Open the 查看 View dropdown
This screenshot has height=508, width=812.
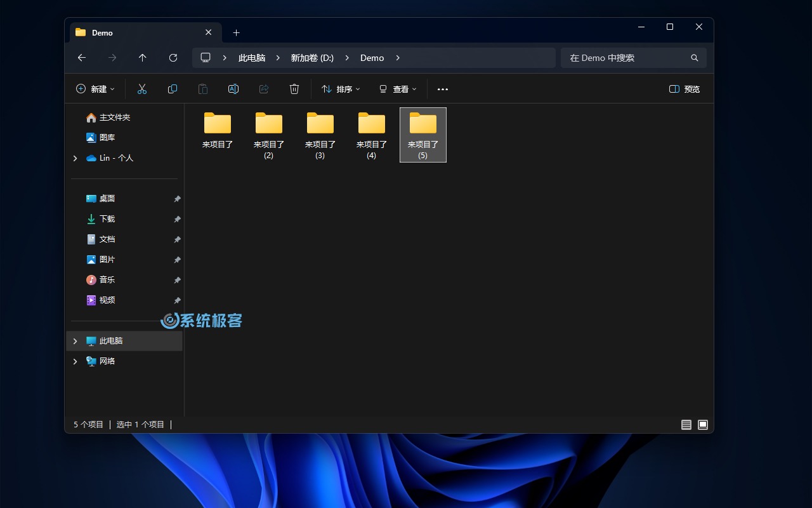coord(398,89)
